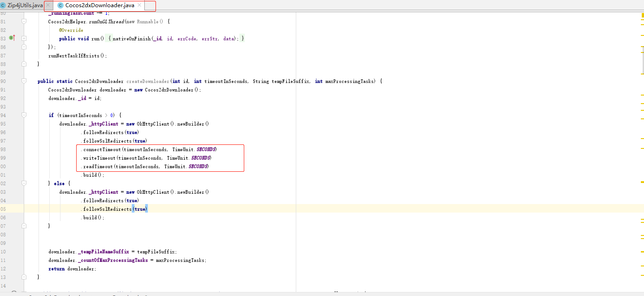Click the @Override annotation

click(71, 30)
